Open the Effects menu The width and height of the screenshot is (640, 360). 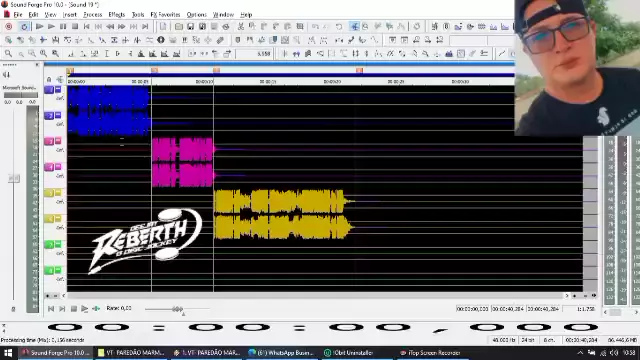point(117,15)
